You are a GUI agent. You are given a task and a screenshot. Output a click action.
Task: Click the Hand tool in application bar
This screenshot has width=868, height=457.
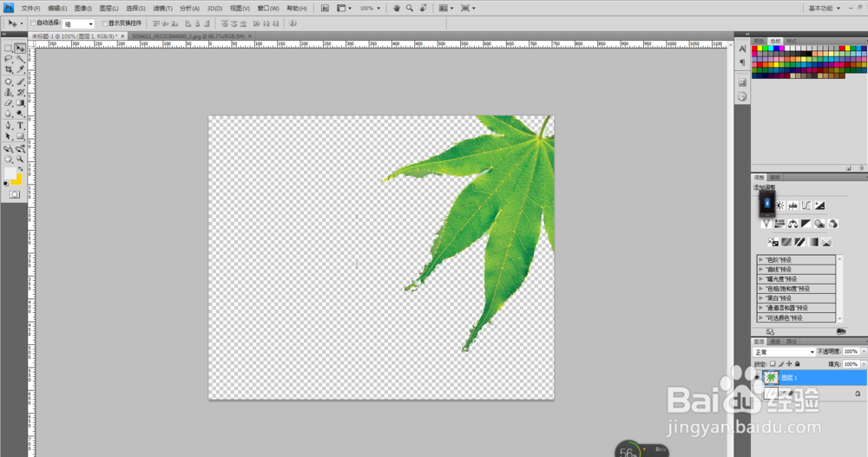click(x=397, y=9)
